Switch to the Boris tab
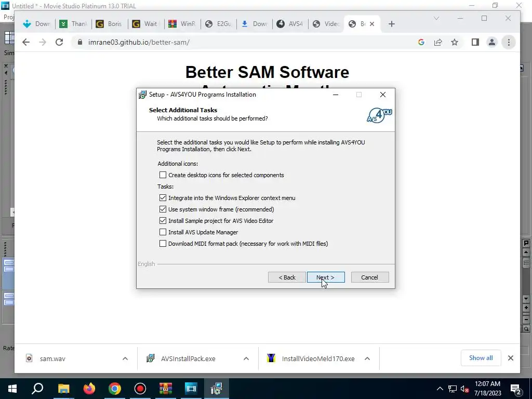Image resolution: width=532 pixels, height=399 pixels. pyautogui.click(x=109, y=24)
